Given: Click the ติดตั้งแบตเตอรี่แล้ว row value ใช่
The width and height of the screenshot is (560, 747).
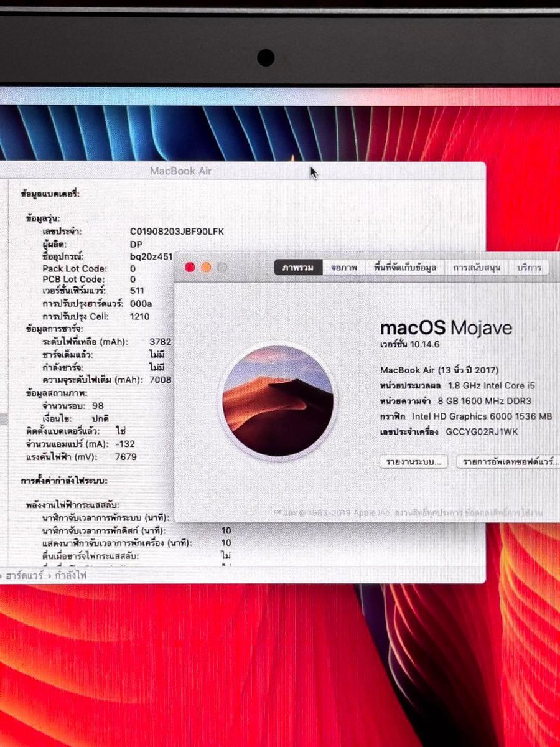Looking at the screenshot, I should tap(121, 431).
